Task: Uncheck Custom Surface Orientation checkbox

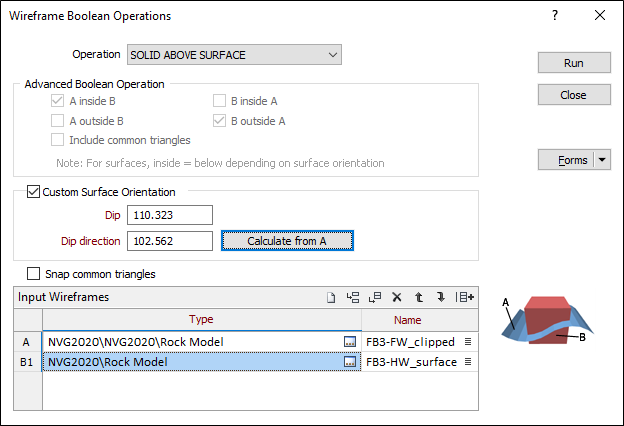Action: pyautogui.click(x=33, y=192)
